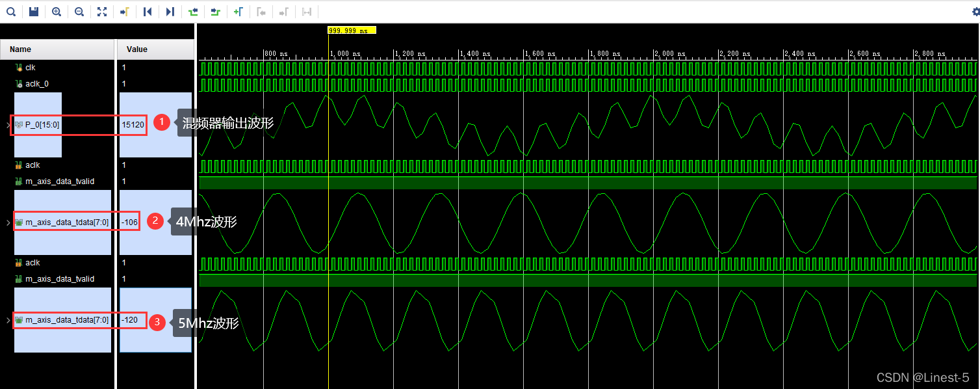Click the 1,200 ns ruler label
980x389 pixels.
pos(410,54)
